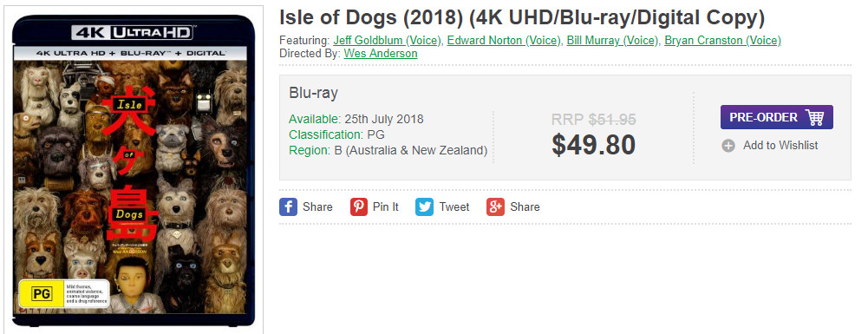Click Add to Wishlist text
Viewport: 868px width, 334px height.
780,146
